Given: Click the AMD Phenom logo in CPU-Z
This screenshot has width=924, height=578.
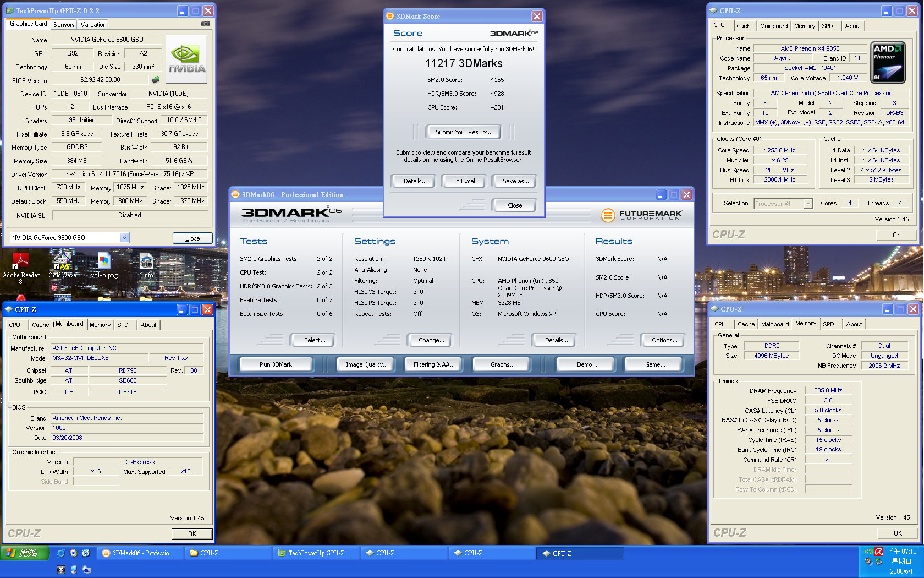Looking at the screenshot, I should pos(888,62).
